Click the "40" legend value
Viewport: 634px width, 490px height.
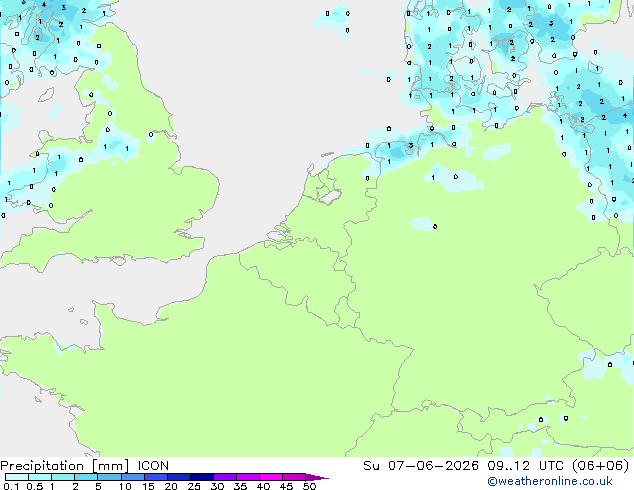point(263,486)
